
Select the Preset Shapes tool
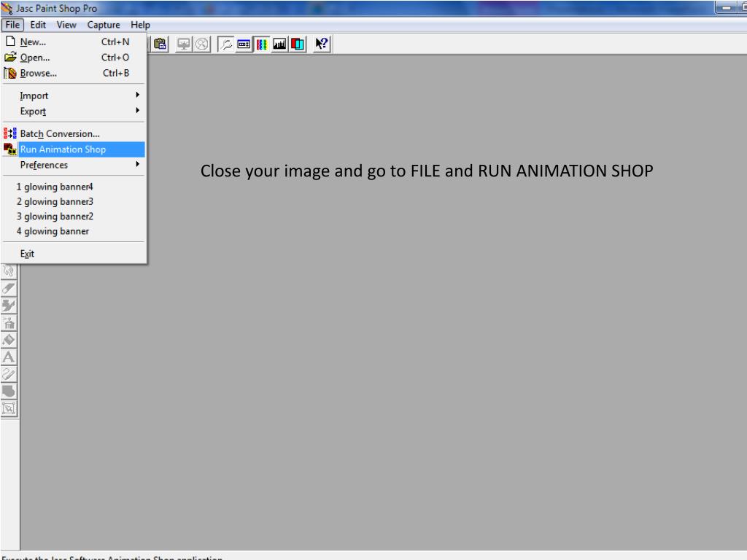(9, 391)
